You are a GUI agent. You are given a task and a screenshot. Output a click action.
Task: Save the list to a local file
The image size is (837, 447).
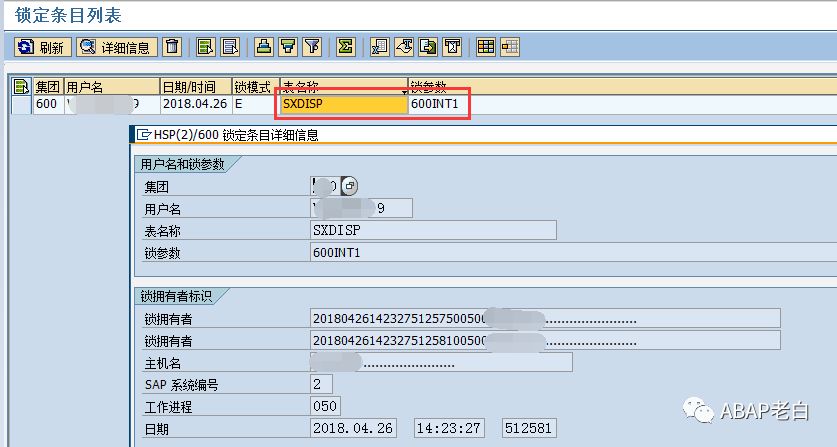[428, 47]
